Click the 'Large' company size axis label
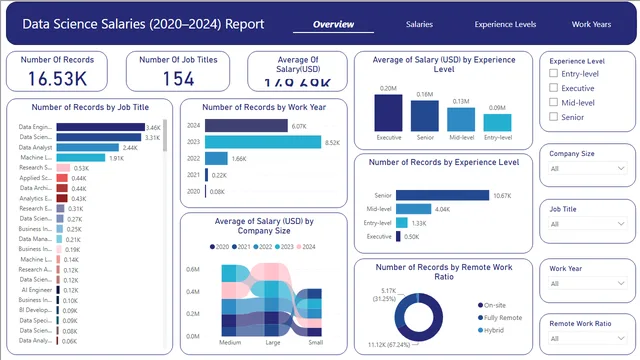 [x=273, y=342]
